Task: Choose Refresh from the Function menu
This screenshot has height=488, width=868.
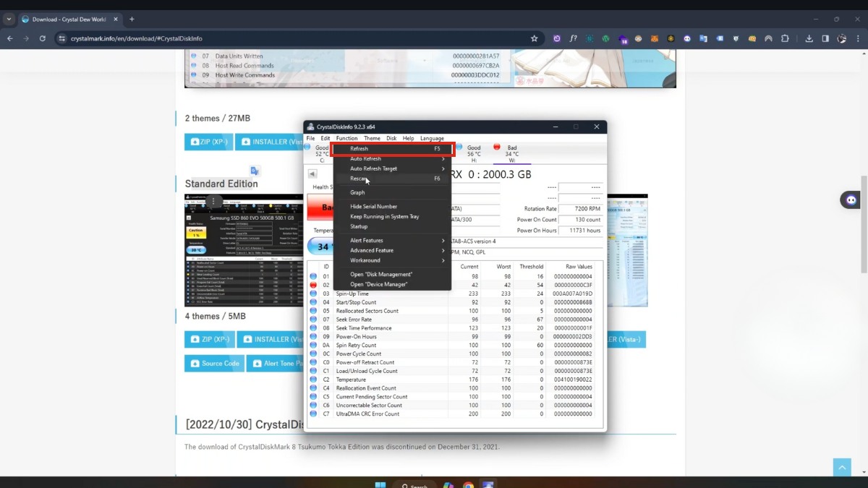Action: [392, 149]
